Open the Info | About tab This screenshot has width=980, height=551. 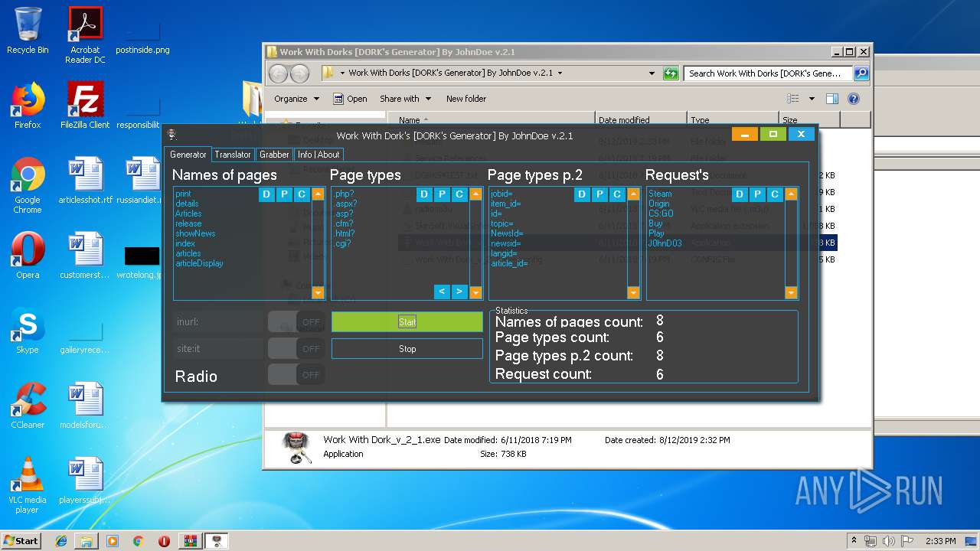[x=318, y=155]
